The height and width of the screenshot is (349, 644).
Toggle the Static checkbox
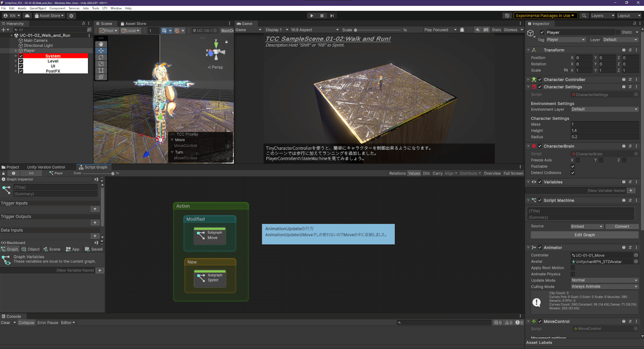click(x=618, y=32)
